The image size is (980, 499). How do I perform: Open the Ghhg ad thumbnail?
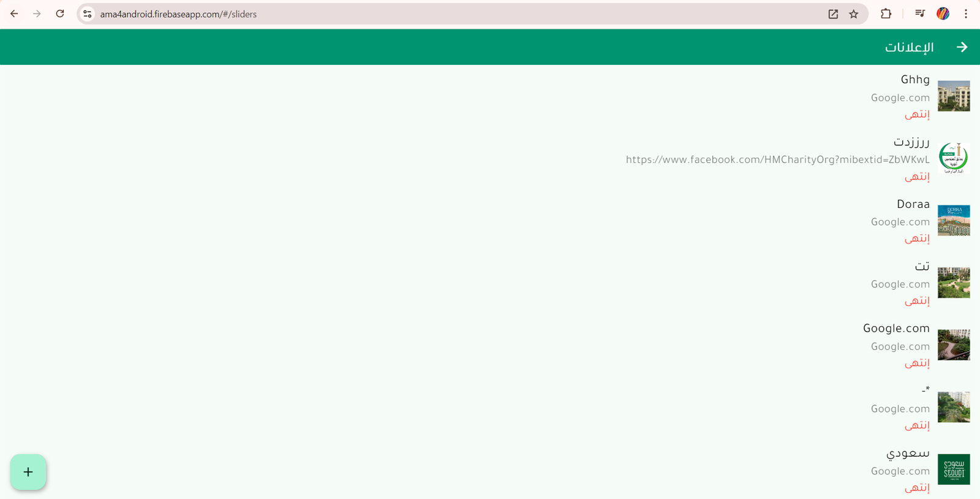[954, 96]
